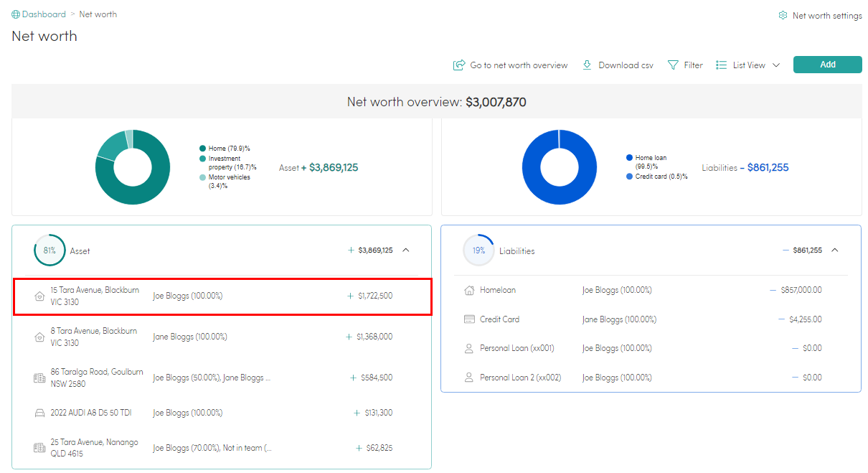The height and width of the screenshot is (473, 868).
Task: Click the $4,255.00 credit card amount
Action: (806, 319)
